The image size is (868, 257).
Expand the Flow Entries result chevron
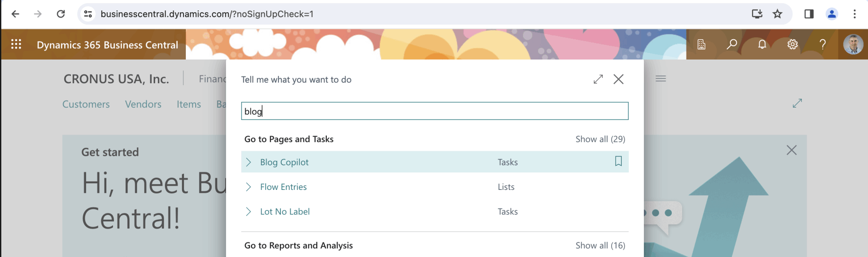coord(249,187)
